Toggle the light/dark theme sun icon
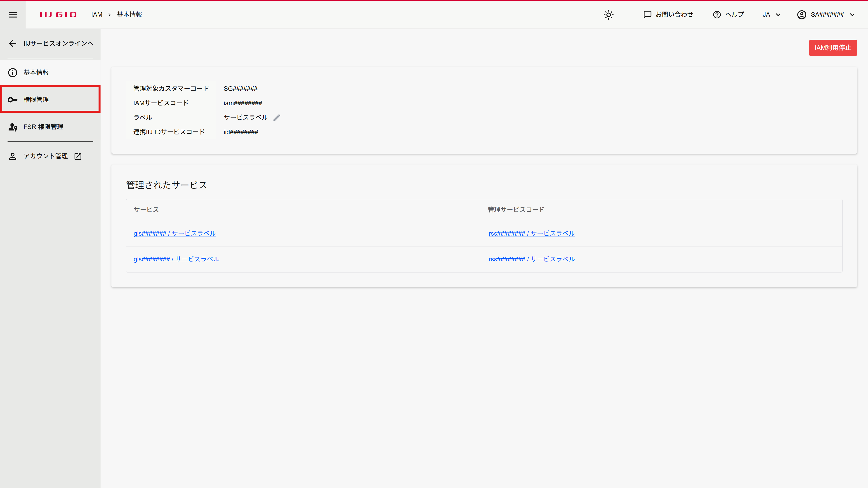868x488 pixels. (609, 14)
